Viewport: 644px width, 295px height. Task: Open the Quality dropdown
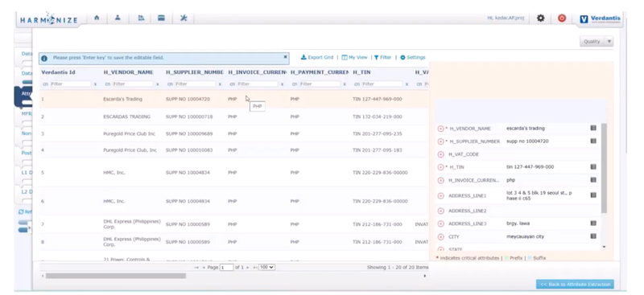[597, 42]
